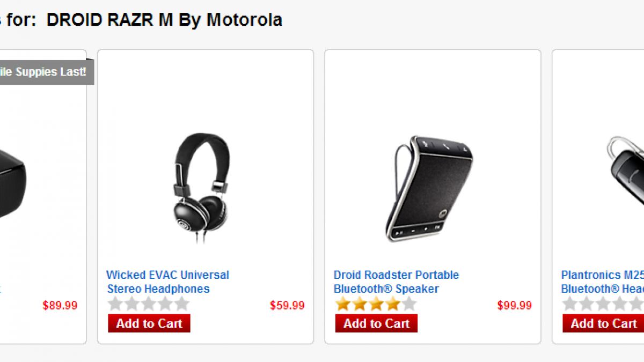
Task: Click the DROID RAZR M By Motorola heading
Action: (x=164, y=20)
